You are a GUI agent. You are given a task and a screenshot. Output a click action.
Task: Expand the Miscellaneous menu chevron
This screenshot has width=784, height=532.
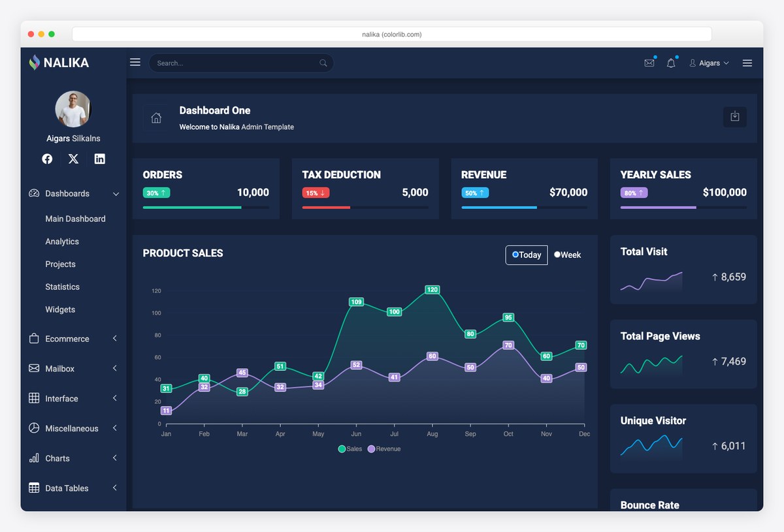[115, 428]
